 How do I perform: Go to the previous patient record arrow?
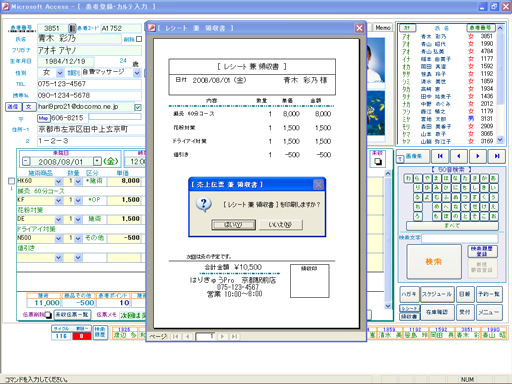[x=459, y=156]
